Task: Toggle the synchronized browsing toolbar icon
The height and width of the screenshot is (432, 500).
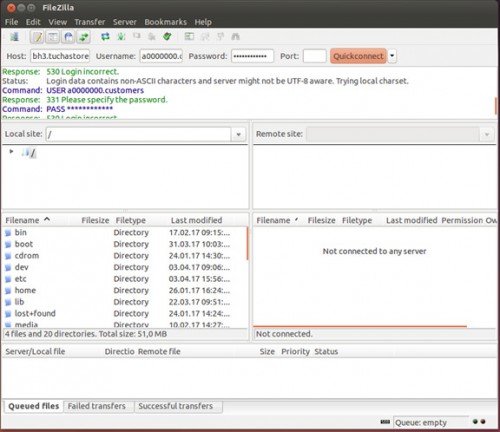Action: (x=220, y=37)
